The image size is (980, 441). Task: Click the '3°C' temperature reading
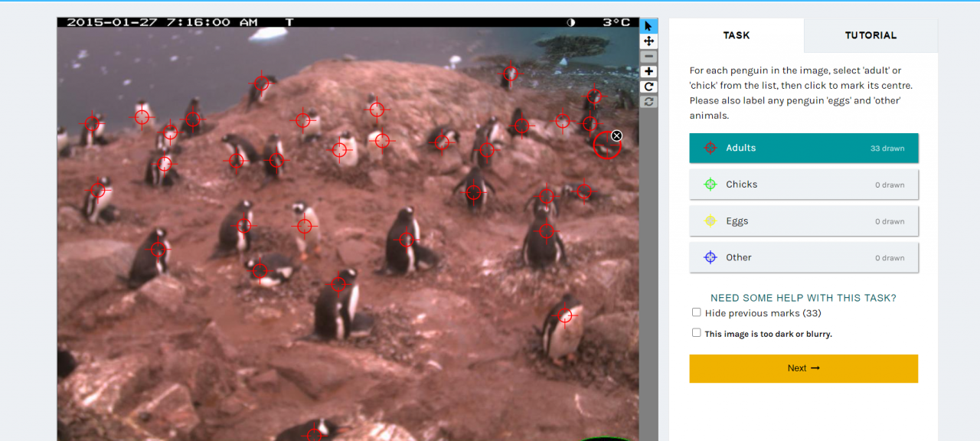coord(616,22)
